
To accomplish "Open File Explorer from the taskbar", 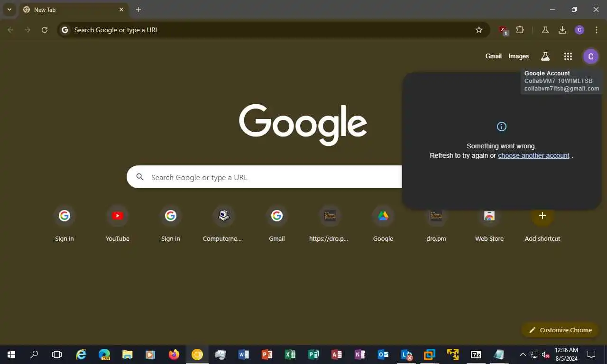I will coord(128,354).
